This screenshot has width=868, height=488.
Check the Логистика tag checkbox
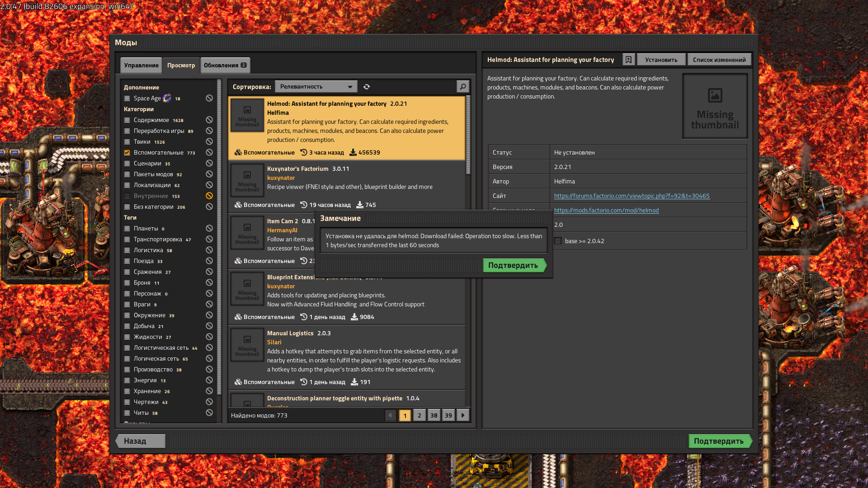click(127, 250)
